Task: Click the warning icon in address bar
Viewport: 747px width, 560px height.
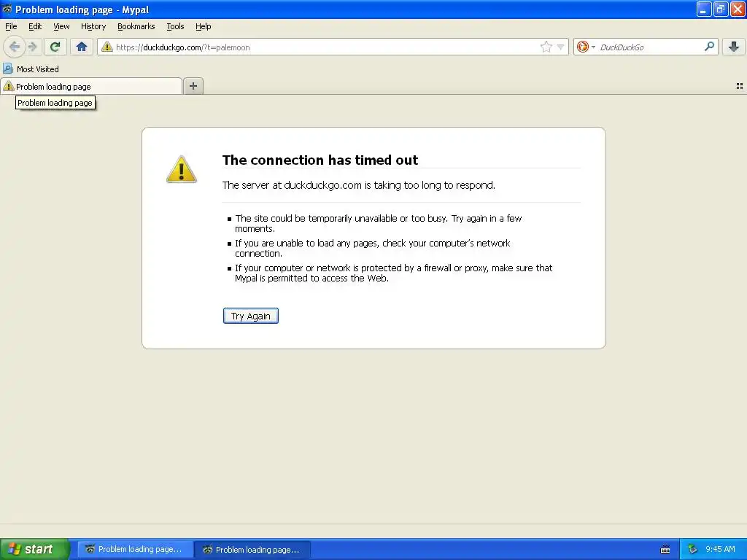Action: click(107, 47)
